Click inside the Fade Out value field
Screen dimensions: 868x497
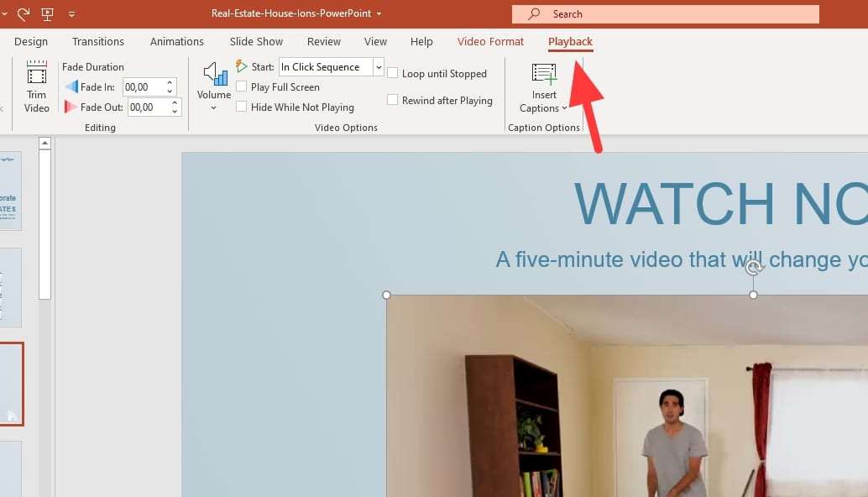point(147,107)
